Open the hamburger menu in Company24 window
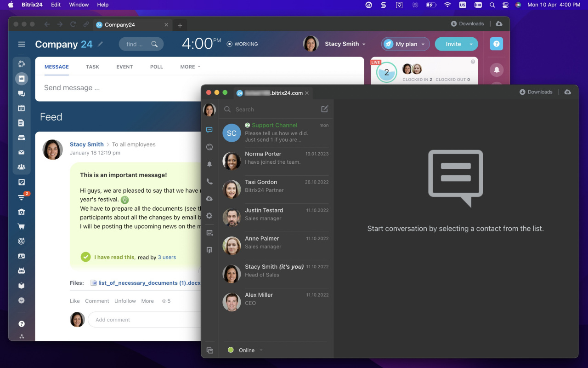 pos(22,44)
